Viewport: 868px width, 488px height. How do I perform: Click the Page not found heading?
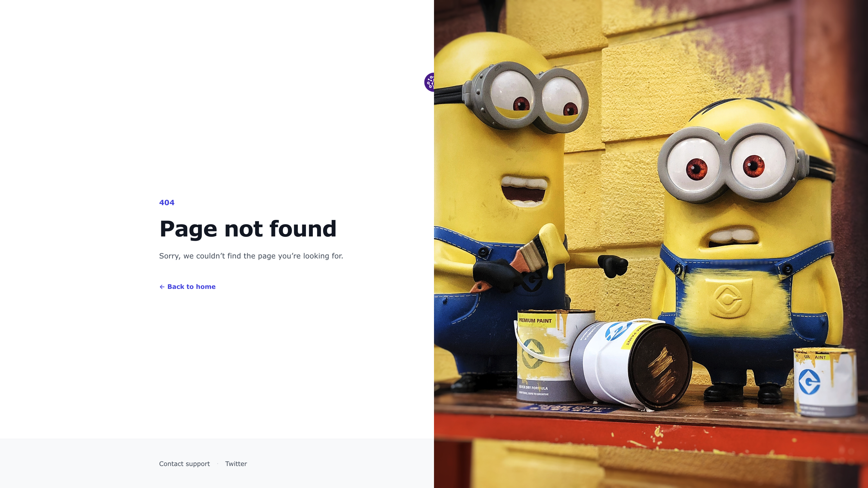[248, 229]
